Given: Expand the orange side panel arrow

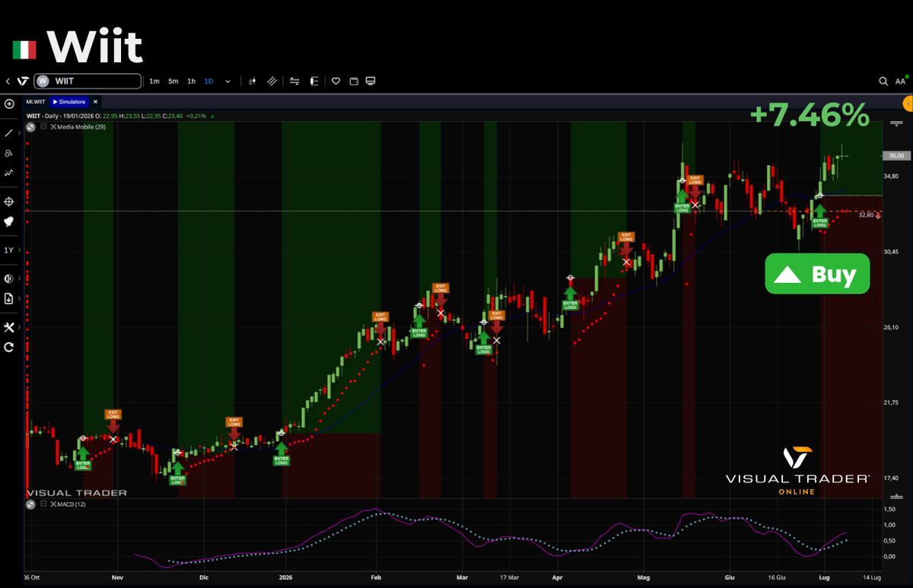Looking at the screenshot, I should 908,102.
